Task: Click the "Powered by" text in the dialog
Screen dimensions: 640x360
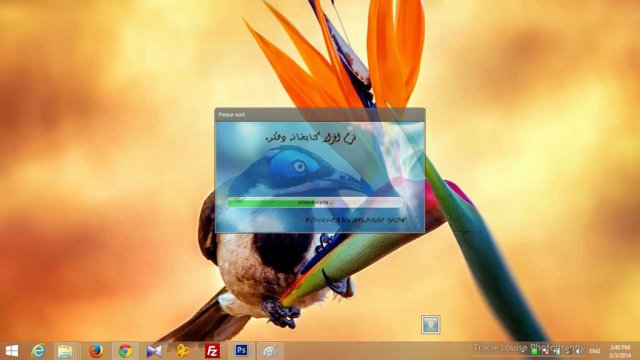Action: pos(356,220)
